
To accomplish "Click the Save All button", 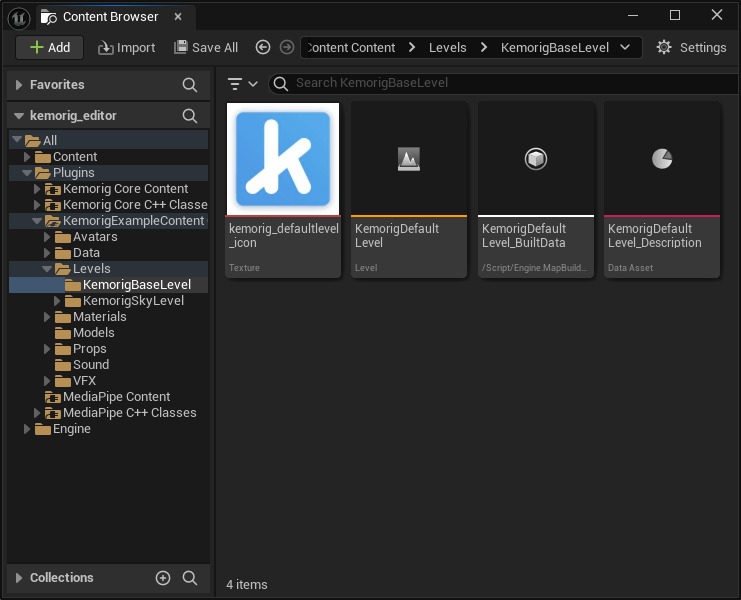I will click(206, 47).
